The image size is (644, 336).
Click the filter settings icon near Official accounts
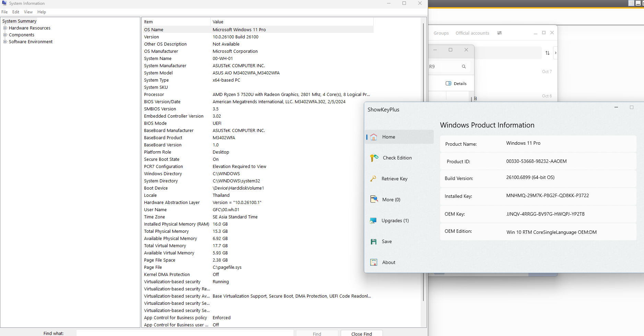(x=500, y=33)
